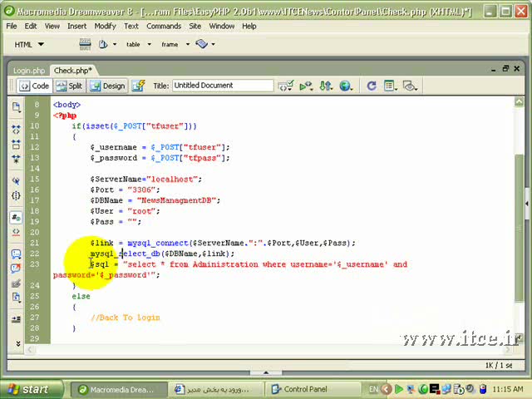Apply Comment from the coding toolbar
This screenshot has width=532, height=399.
pyautogui.click(x=16, y=254)
